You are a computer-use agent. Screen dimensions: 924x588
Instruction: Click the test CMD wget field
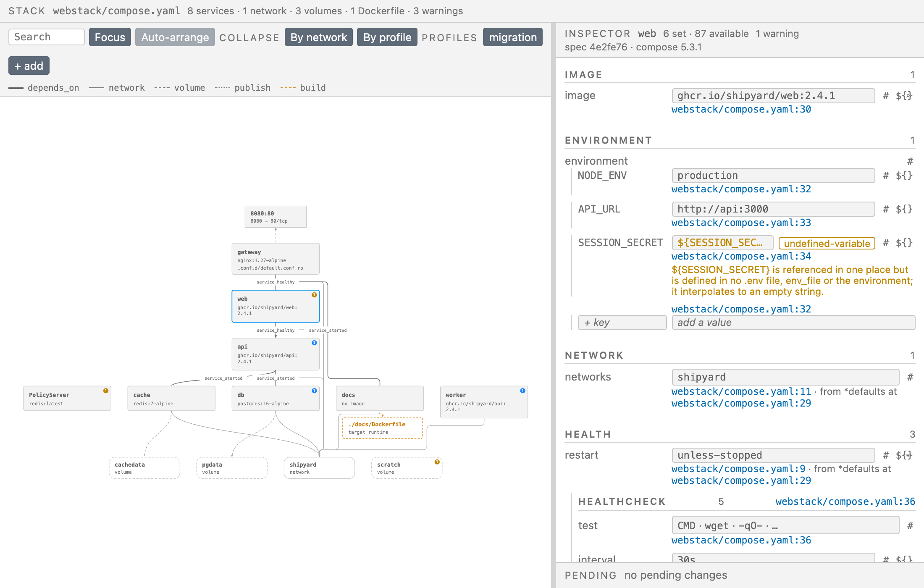786,526
